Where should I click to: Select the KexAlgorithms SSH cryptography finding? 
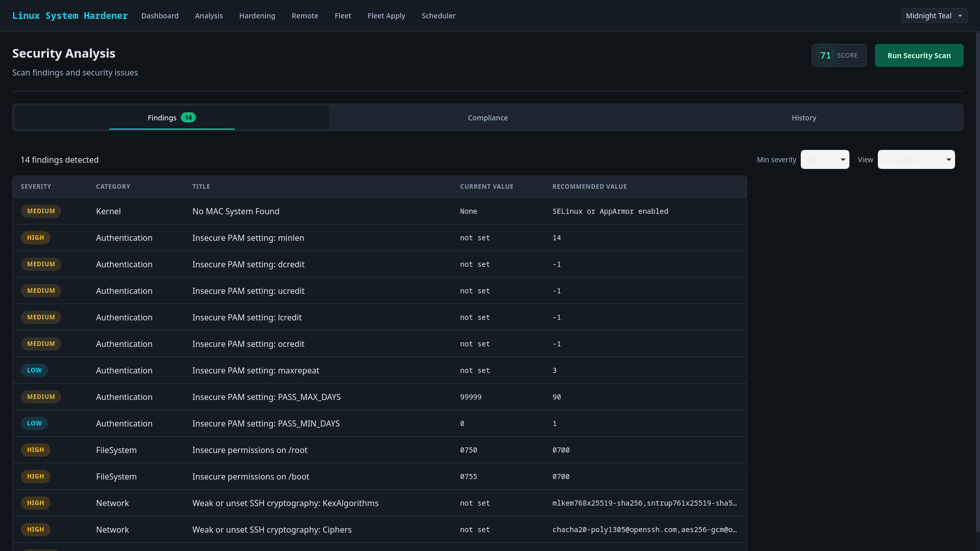tap(380, 503)
